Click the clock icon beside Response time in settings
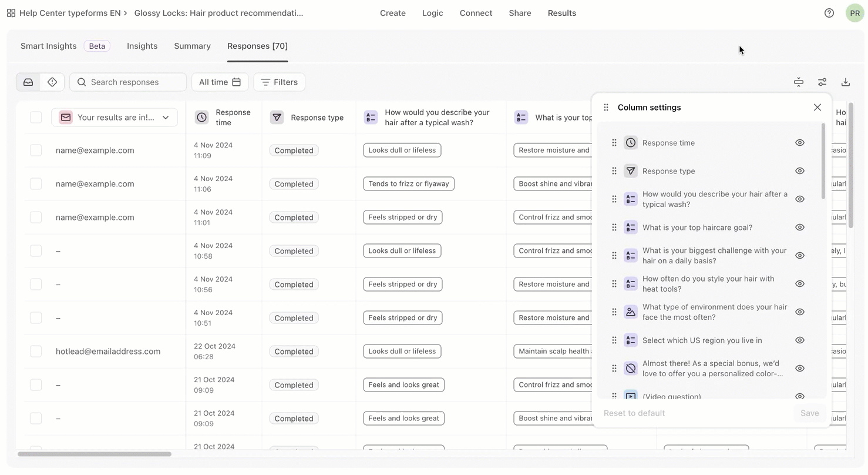This screenshot has width=868, height=475. click(x=631, y=143)
